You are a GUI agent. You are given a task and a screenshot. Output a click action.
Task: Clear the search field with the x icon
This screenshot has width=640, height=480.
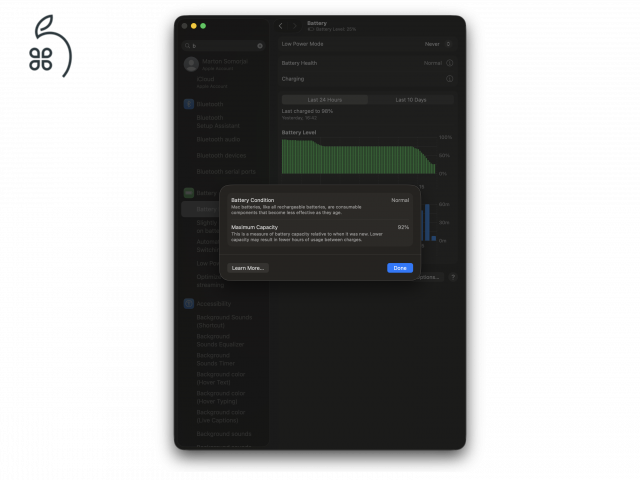pyautogui.click(x=260, y=46)
